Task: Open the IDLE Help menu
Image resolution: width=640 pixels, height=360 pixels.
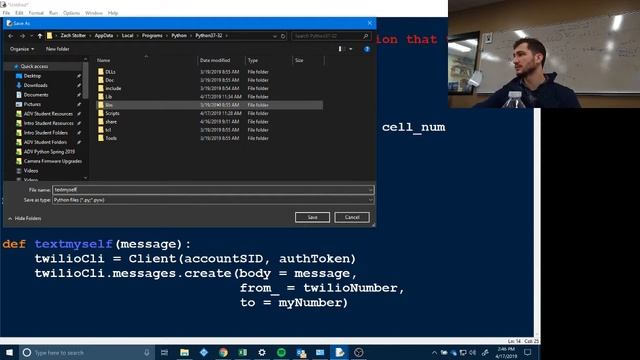Action: 113,13
